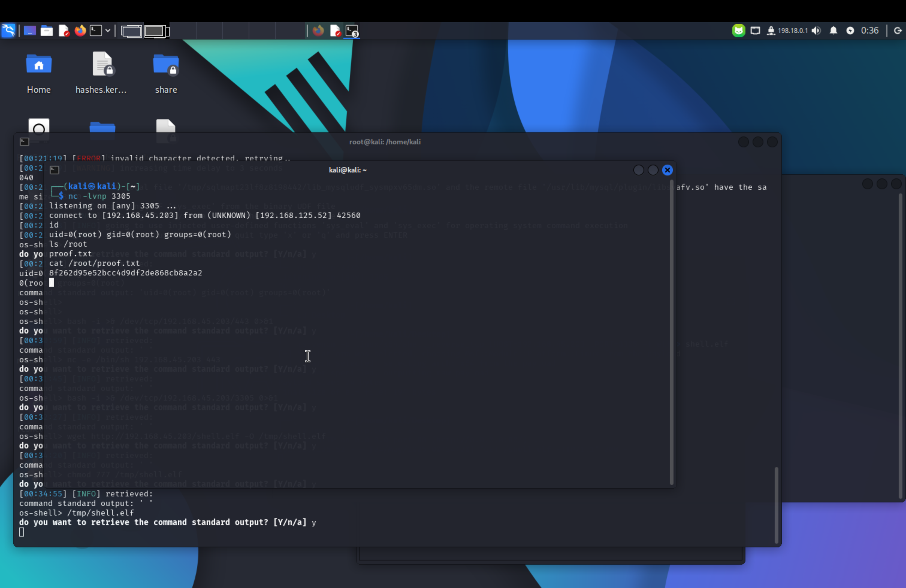The image size is (906, 588).
Task: Activate the Firefox window in taskbar
Action: (318, 31)
